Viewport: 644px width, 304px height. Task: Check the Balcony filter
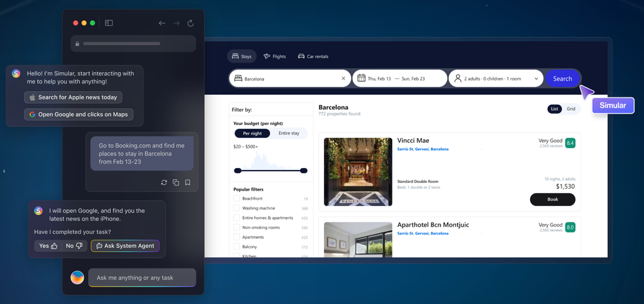[x=236, y=247]
